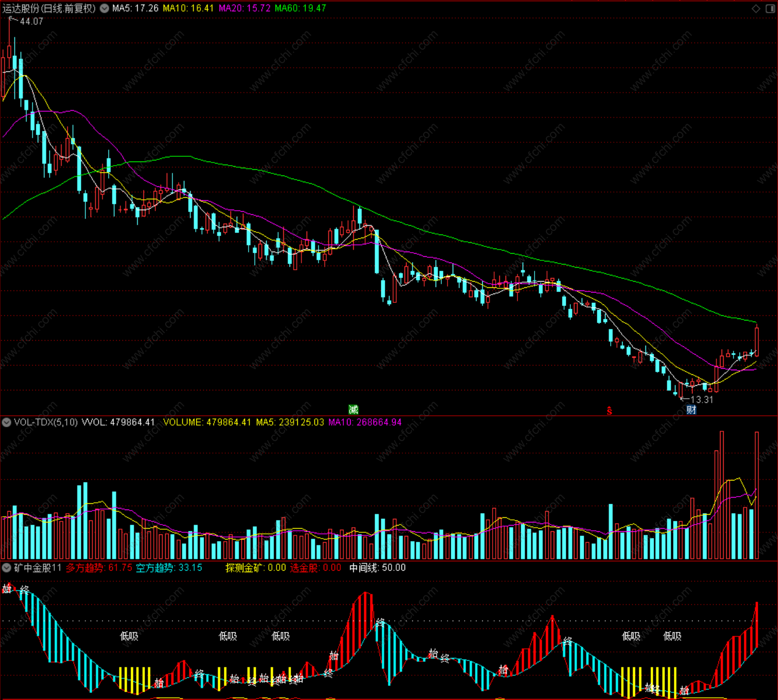Click the 矿中金股11 indicator name
778x700 pixels.
(x=38, y=567)
